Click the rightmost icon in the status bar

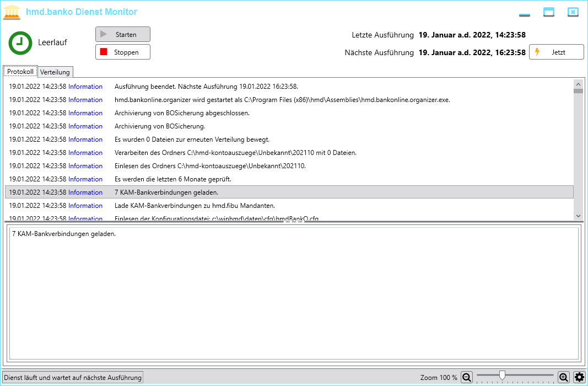(578, 378)
